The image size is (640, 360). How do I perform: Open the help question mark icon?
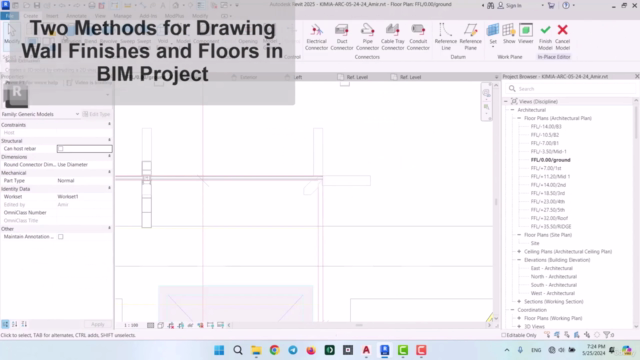click(566, 5)
